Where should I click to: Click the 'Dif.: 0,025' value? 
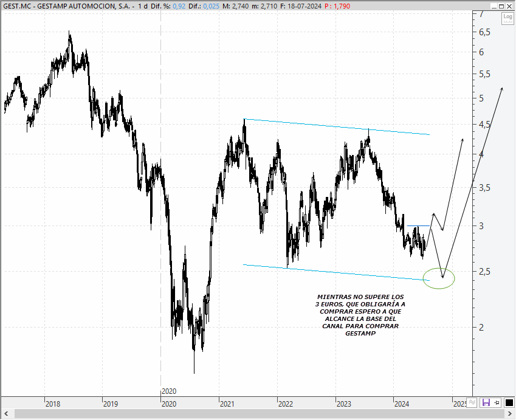[x=204, y=6]
